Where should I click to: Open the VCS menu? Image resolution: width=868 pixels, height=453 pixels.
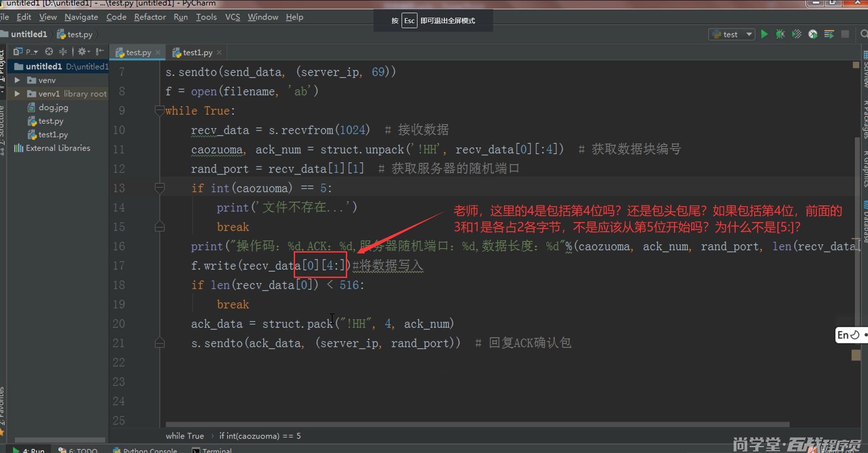point(233,17)
